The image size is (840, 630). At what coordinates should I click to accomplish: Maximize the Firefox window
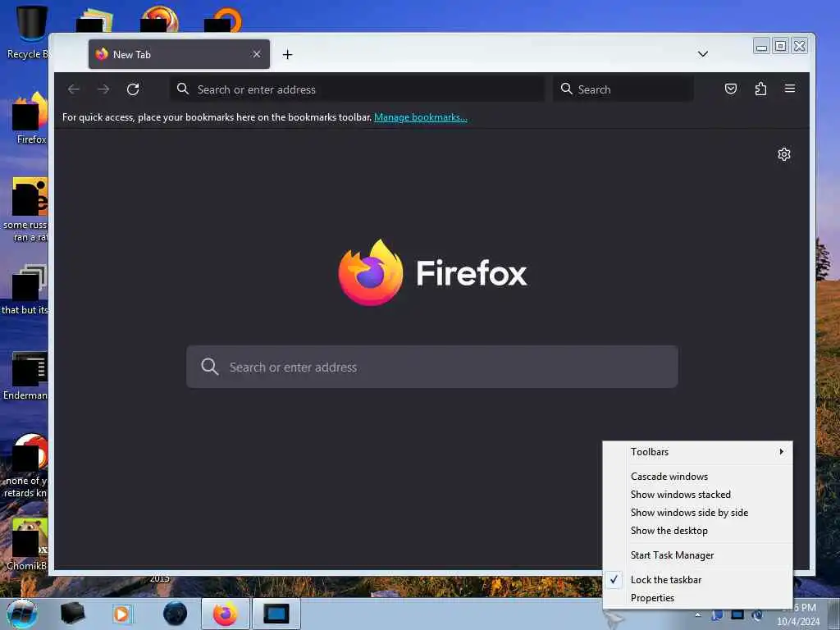tap(781, 46)
